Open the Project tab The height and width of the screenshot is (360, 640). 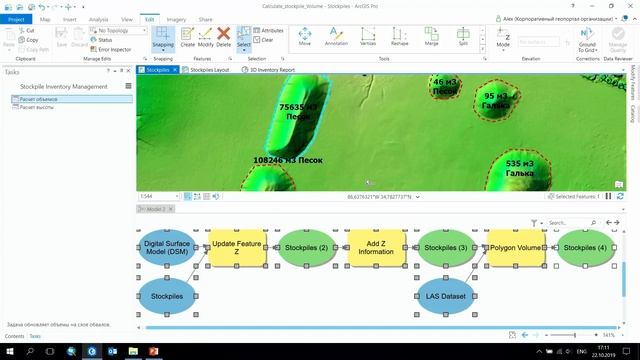click(16, 19)
